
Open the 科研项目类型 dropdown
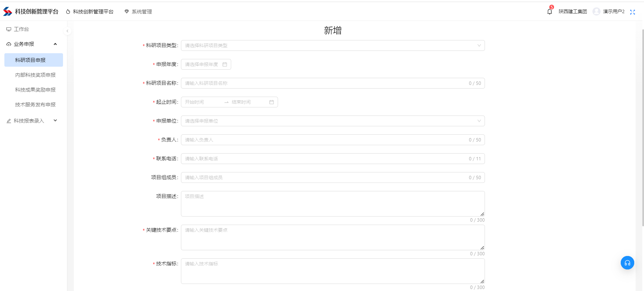[x=333, y=45]
